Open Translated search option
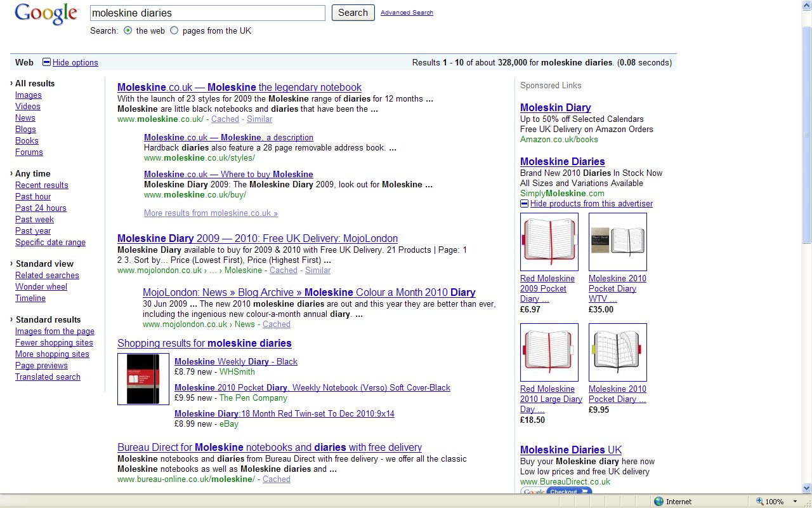Image resolution: width=812 pixels, height=508 pixels. [x=48, y=377]
